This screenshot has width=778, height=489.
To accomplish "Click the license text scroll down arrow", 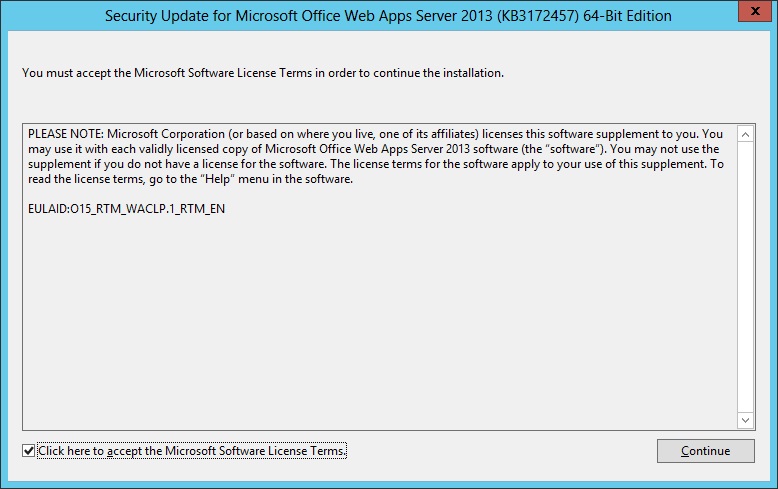I will 745,421.
